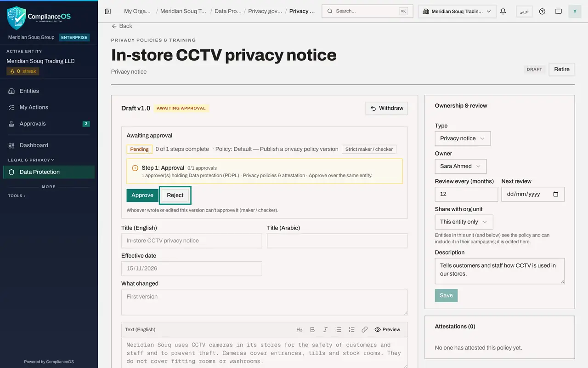Click the ComplianceOS shield logo
Viewport: 588px width, 368px height.
[x=16, y=18]
